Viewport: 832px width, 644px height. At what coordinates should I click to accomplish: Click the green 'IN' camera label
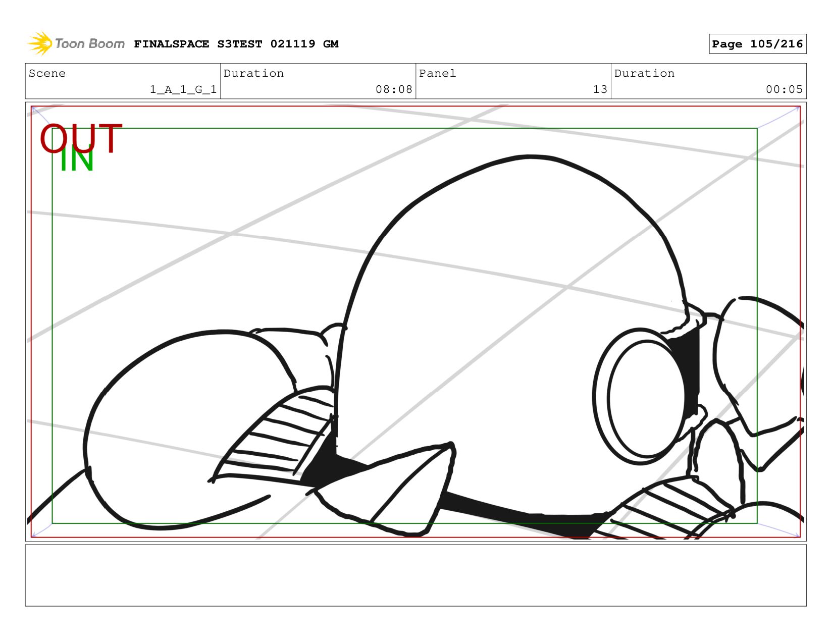point(77,159)
